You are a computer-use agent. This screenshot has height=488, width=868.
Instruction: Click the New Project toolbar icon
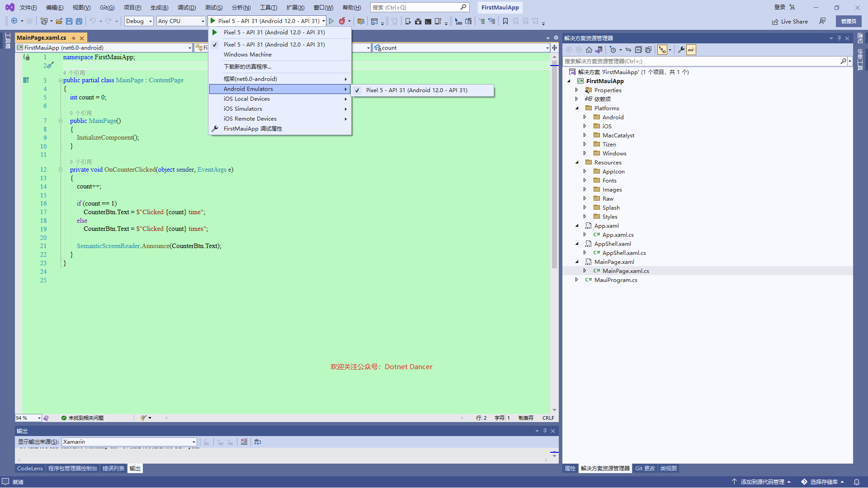(x=44, y=21)
